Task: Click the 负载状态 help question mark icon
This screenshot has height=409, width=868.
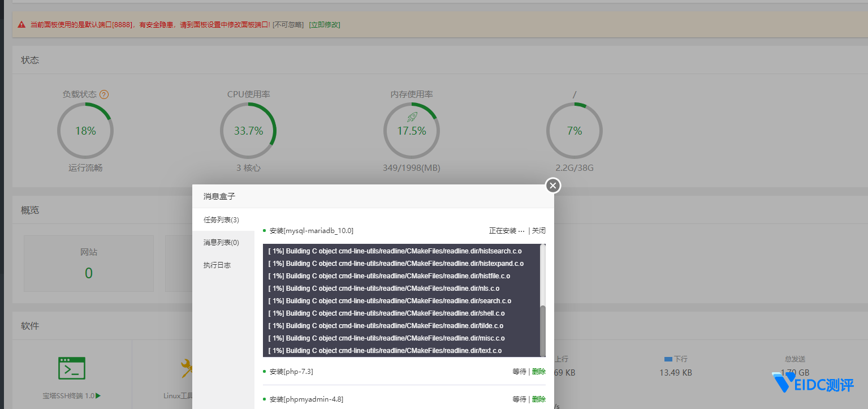Action: 104,94
